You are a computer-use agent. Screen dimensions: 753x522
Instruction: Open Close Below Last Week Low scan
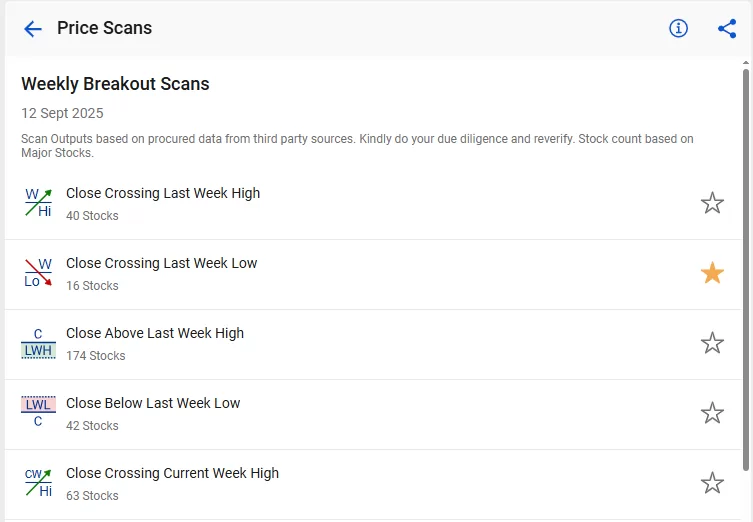(373, 415)
